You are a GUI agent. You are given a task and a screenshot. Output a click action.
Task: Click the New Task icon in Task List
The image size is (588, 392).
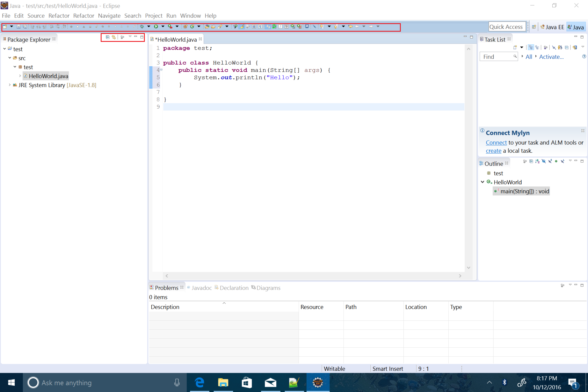point(515,48)
